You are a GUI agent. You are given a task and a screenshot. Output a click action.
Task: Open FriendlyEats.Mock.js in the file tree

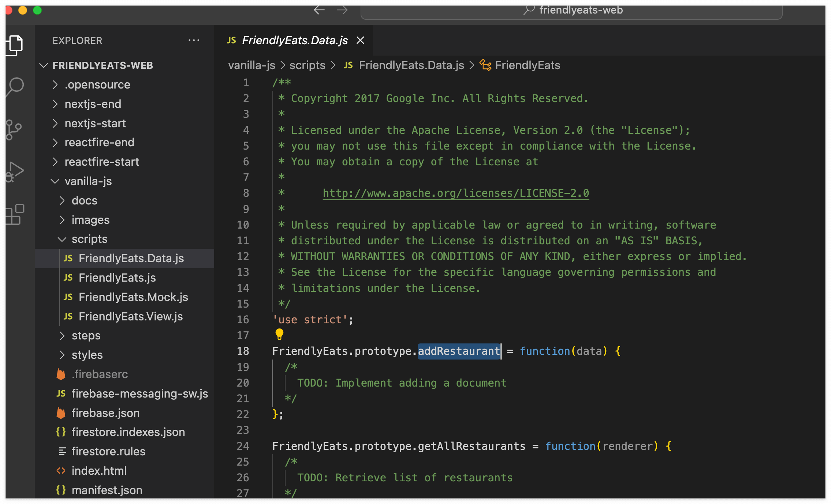(133, 297)
